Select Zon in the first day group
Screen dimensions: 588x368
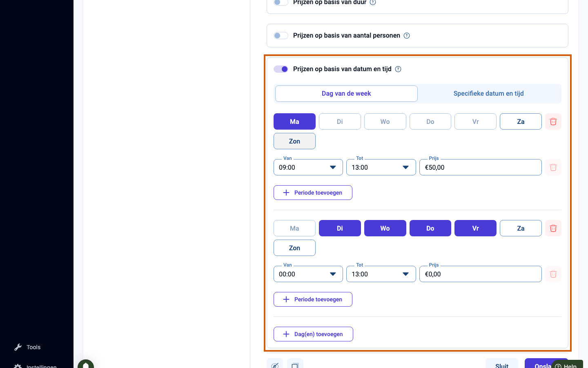point(294,141)
